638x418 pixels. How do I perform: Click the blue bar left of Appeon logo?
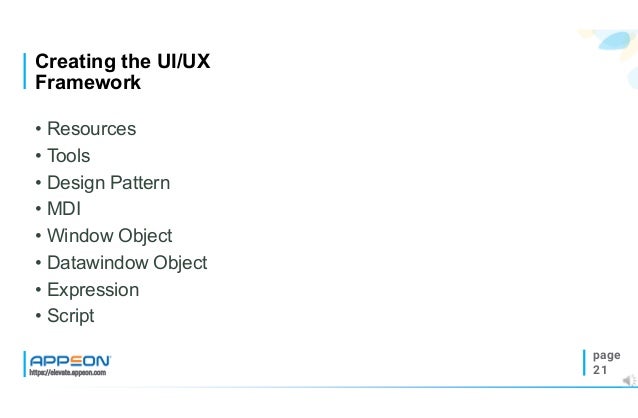tap(24, 362)
